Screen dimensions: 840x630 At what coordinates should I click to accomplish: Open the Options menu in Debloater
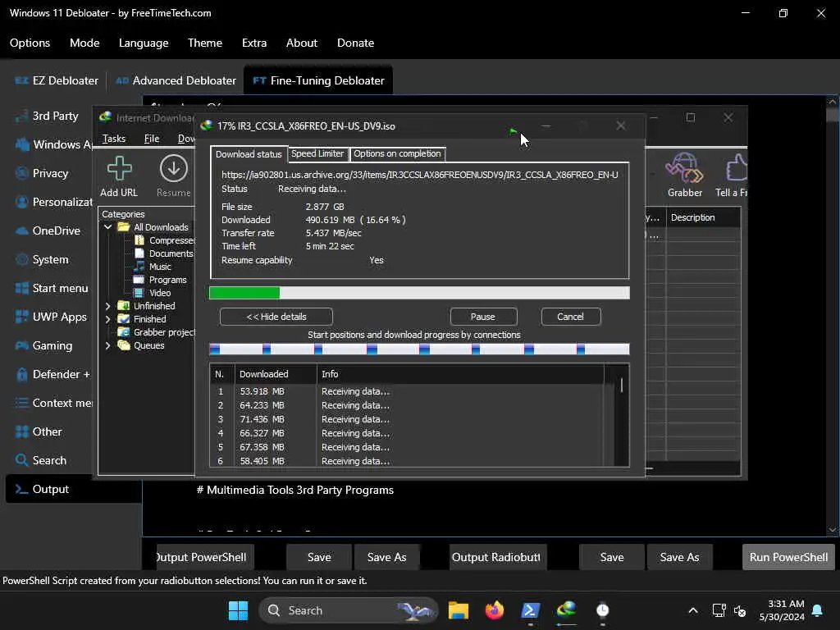click(30, 43)
